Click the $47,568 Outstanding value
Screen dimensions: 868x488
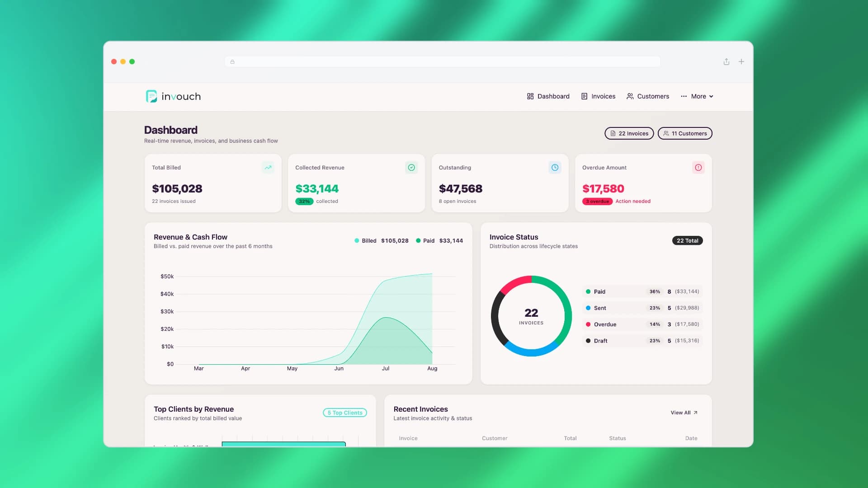[x=461, y=189]
